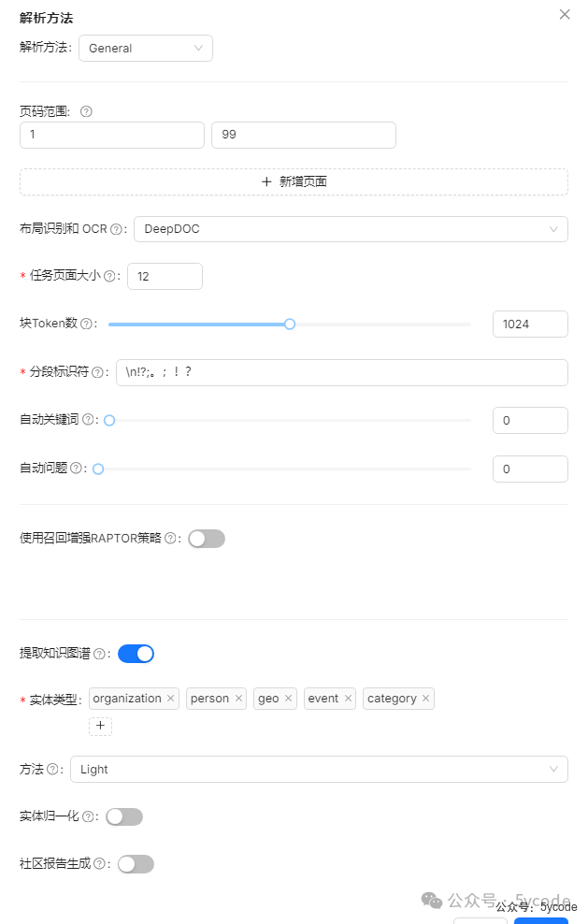Click the 新增页面 button

294,180
